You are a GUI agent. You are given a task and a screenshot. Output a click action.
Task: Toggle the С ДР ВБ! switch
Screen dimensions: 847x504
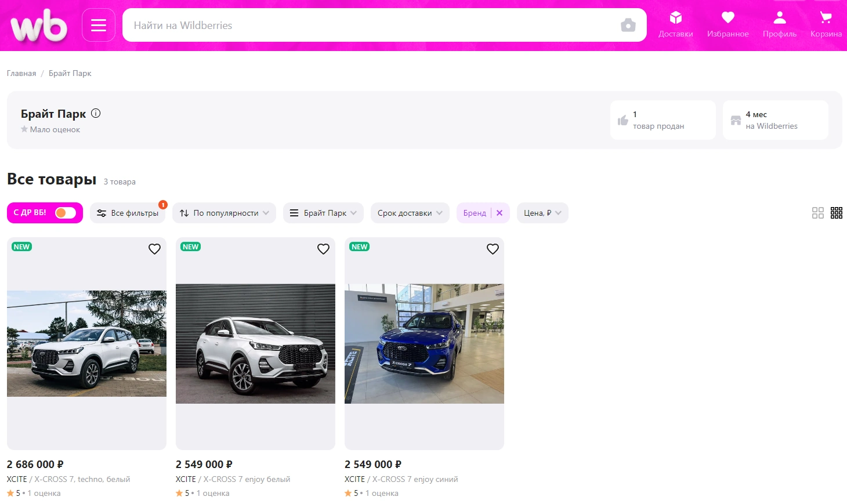[65, 213]
